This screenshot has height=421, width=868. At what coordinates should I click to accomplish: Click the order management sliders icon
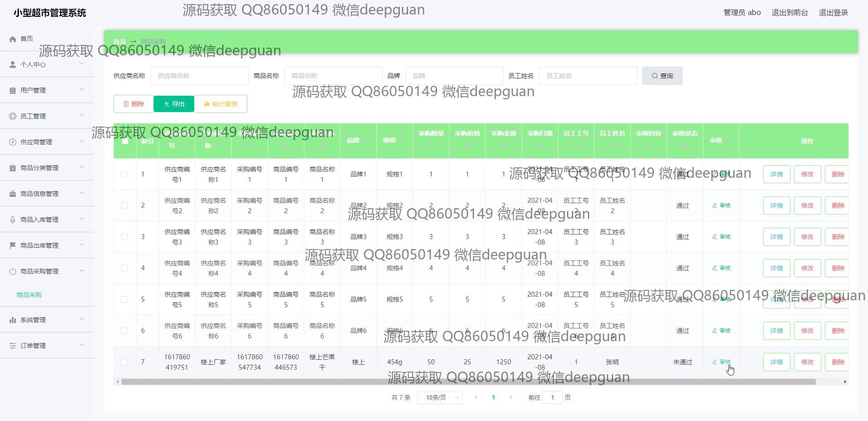pyautogui.click(x=13, y=346)
